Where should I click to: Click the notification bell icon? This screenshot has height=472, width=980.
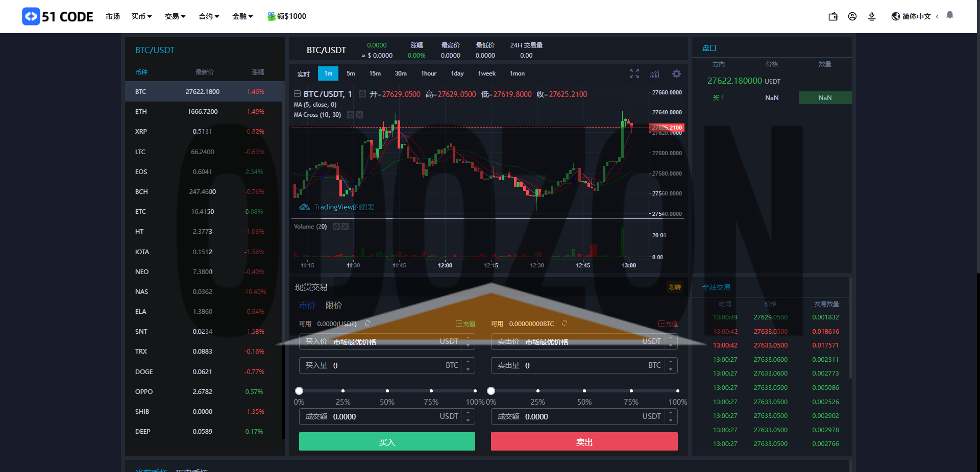[950, 15]
